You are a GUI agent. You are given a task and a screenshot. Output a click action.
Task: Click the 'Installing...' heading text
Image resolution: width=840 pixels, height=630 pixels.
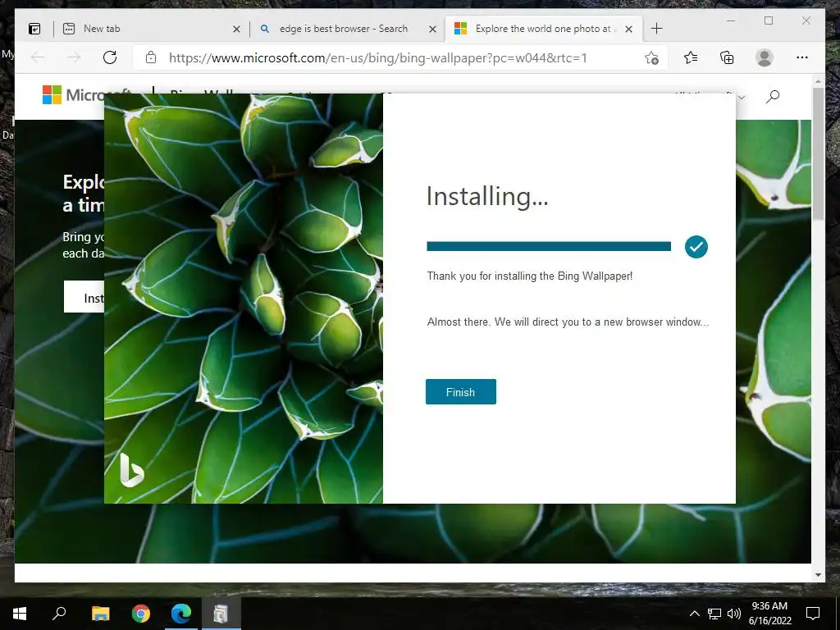coord(487,196)
